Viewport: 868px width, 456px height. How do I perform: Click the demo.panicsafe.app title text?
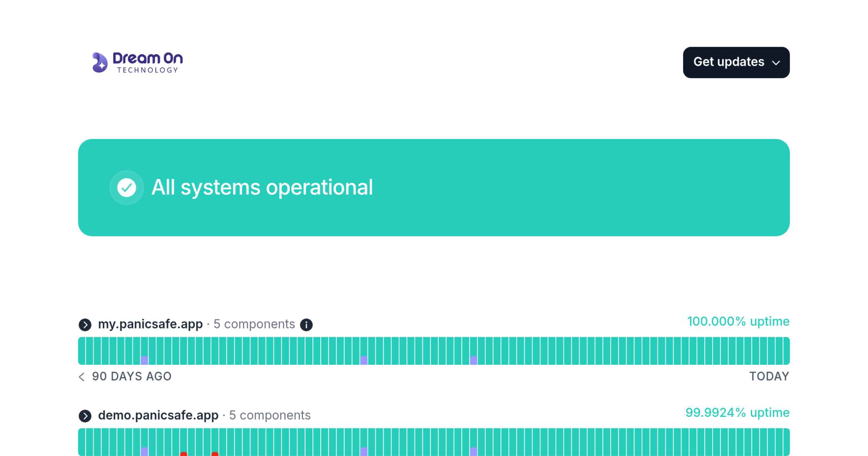158,415
